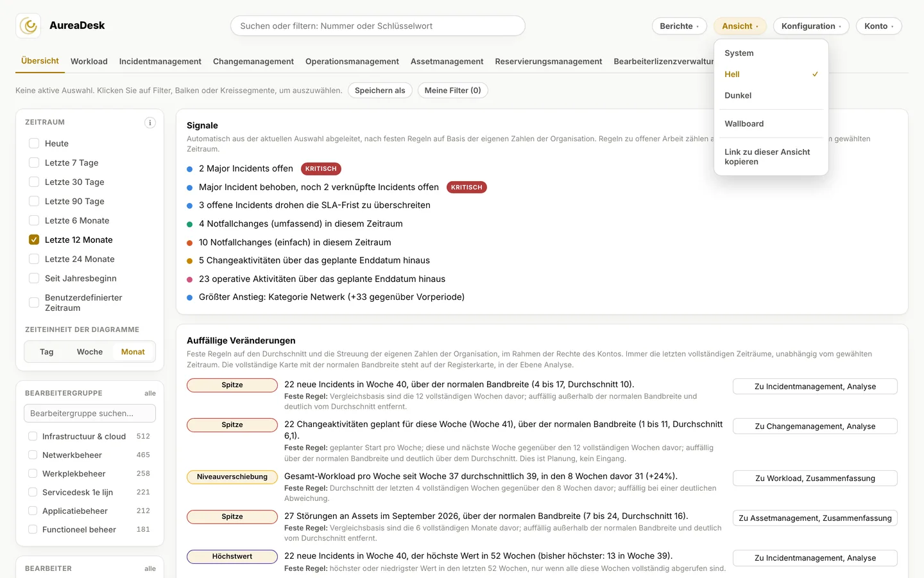Select the Monat chart unit

[x=133, y=352]
